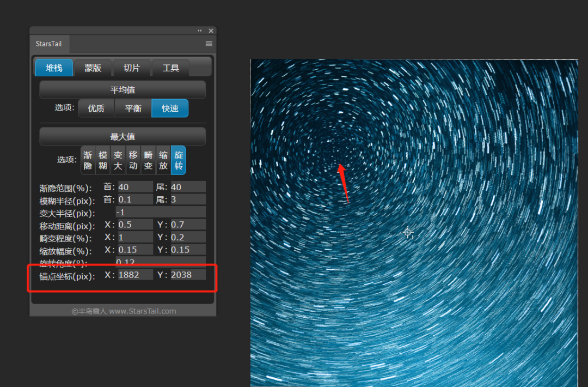
Task: Click the 移动距离(pix) label
Action: 67,226
